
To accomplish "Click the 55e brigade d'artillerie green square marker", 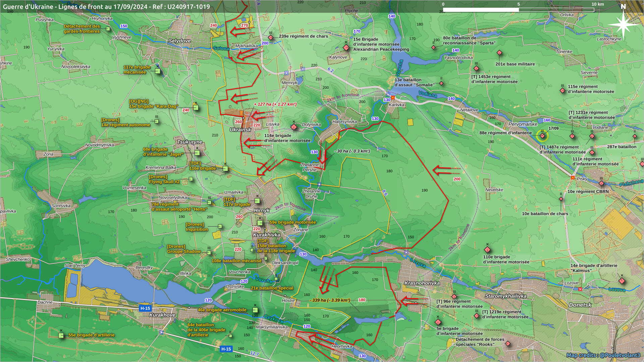I will click(x=61, y=335).
